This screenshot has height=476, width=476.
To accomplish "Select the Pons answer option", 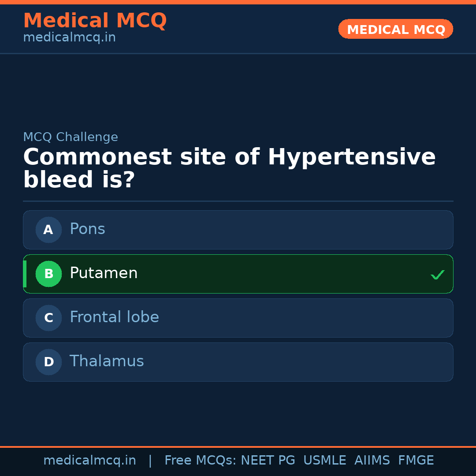I will 238,230.
